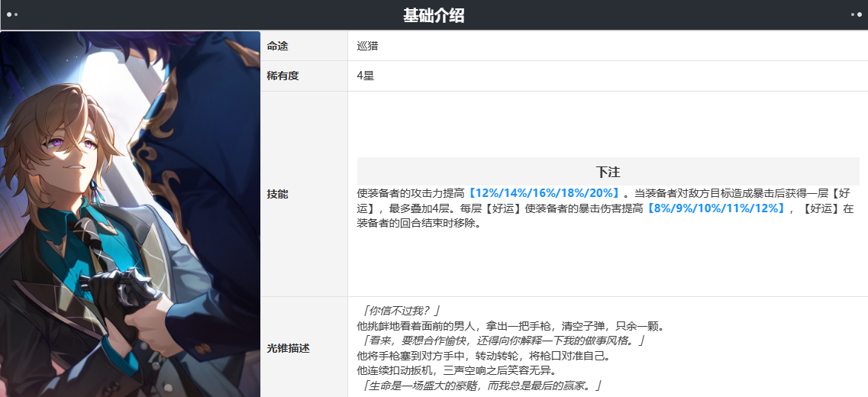Click the skill text ending 回合结束时移除
The height and width of the screenshot is (397, 868).
pos(418,224)
